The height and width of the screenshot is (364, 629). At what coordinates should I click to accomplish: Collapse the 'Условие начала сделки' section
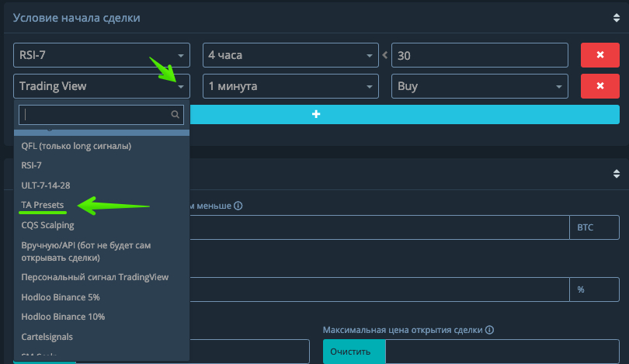pos(617,17)
